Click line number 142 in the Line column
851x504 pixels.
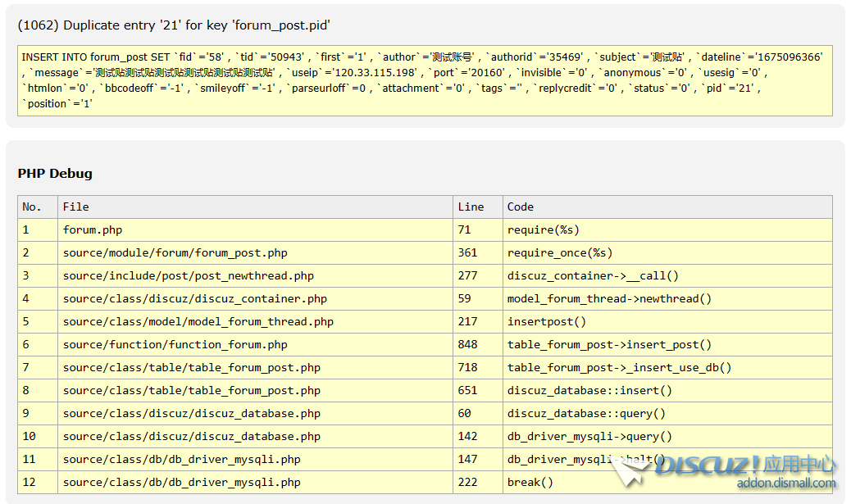467,437
